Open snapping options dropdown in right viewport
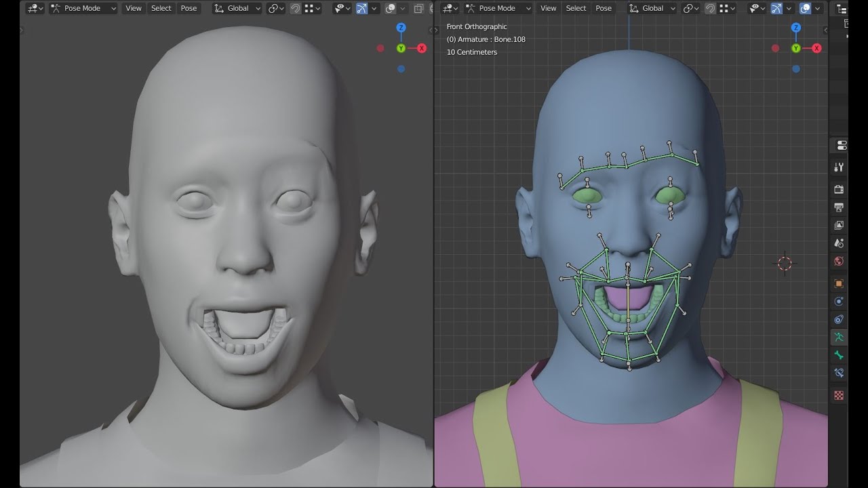The image size is (868, 488). 728,8
